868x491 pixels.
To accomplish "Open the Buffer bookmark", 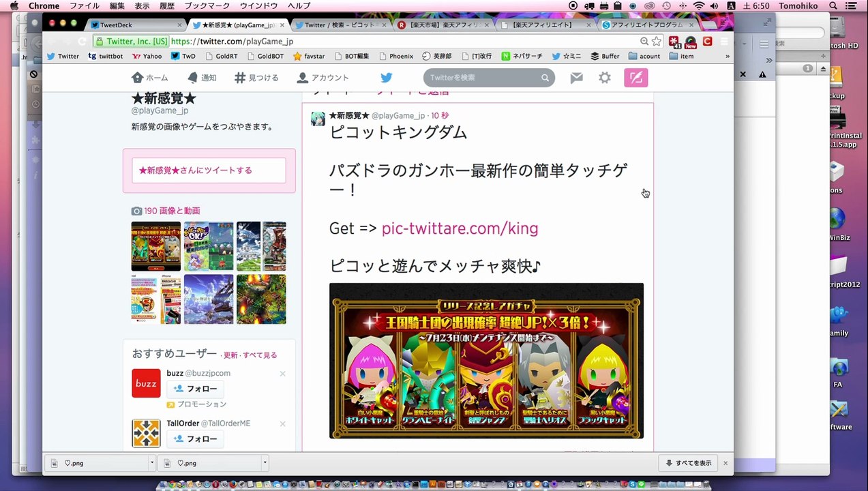I will (x=605, y=56).
